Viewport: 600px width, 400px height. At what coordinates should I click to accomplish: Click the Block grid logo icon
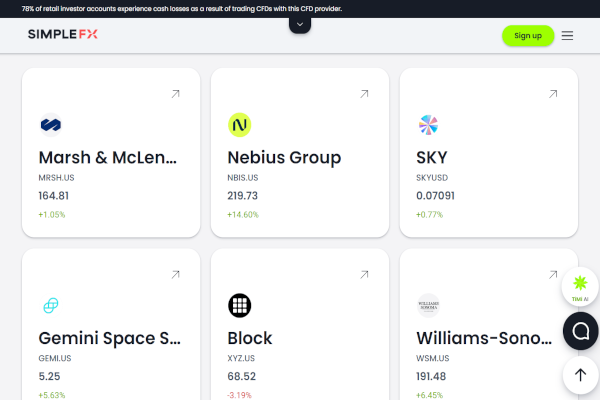click(x=240, y=305)
